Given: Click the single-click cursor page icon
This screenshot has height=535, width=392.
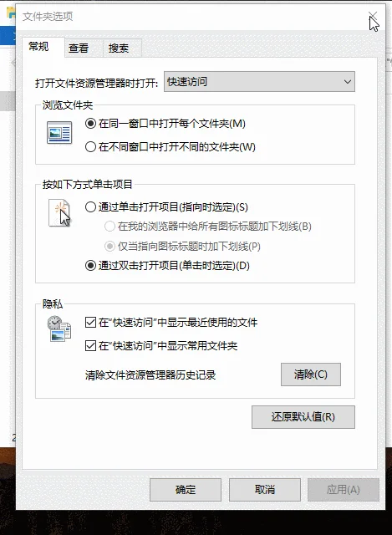Looking at the screenshot, I should (59, 213).
